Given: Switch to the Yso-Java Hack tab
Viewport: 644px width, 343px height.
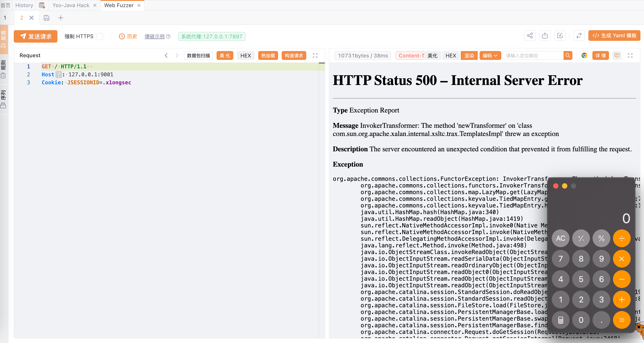Looking at the screenshot, I should coord(71,5).
